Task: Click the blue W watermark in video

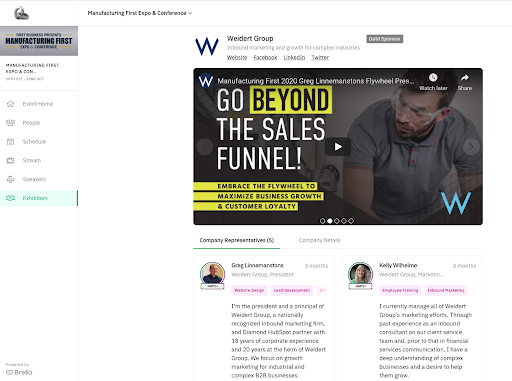Action: [x=456, y=203]
